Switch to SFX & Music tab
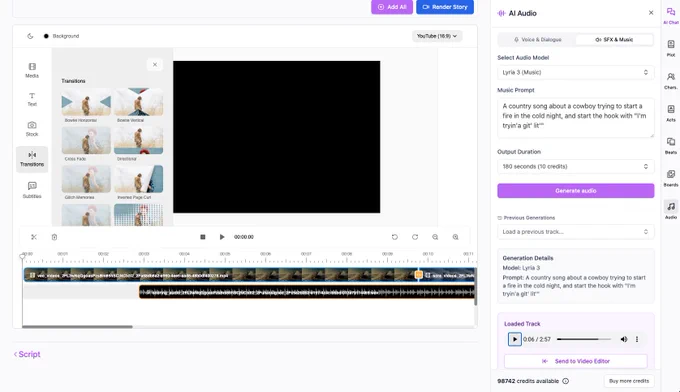 (614, 39)
